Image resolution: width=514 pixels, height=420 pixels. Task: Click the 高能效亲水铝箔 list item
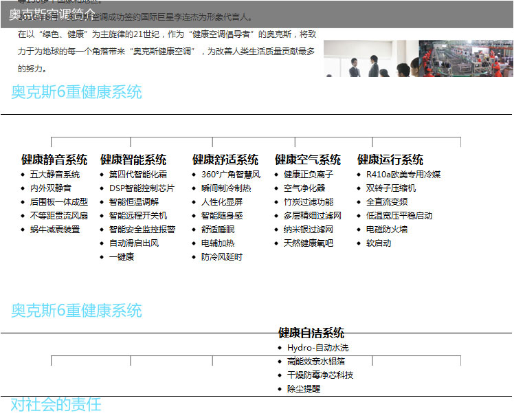click(316, 362)
